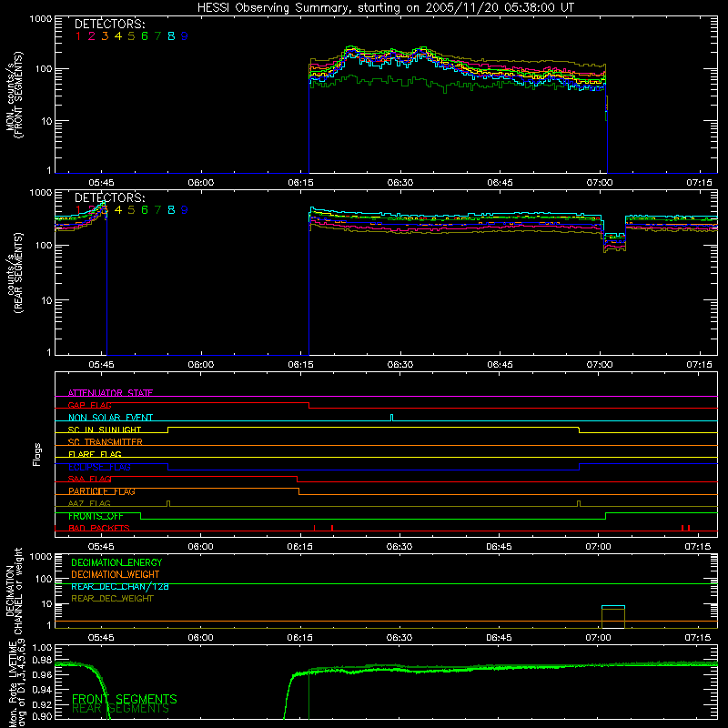The image size is (728, 728).
Task: Select detector 6 legend in front segments panel
Action: point(145,36)
